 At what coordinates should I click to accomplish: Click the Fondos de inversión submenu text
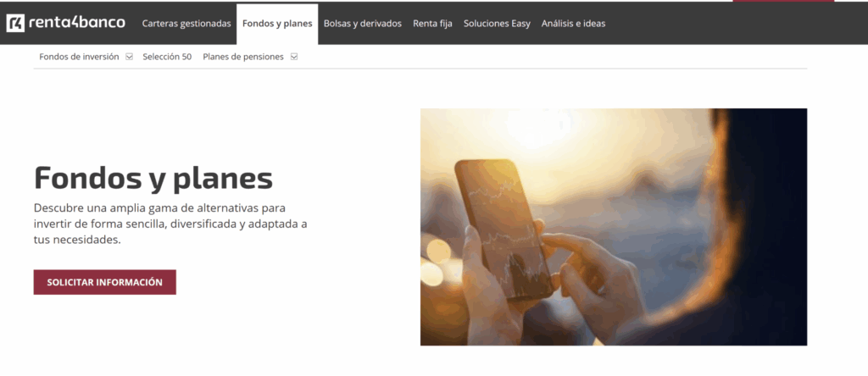click(79, 57)
